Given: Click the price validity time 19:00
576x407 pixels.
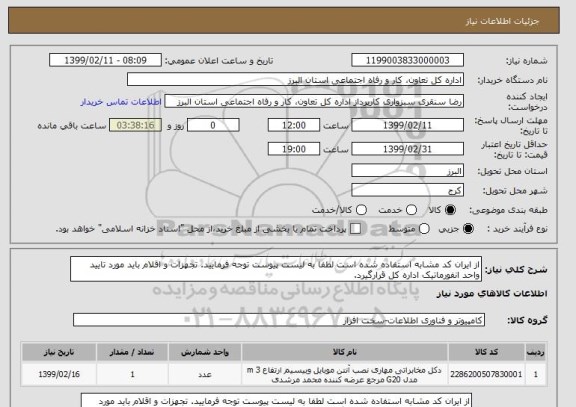Looking at the screenshot, I should tap(294, 149).
